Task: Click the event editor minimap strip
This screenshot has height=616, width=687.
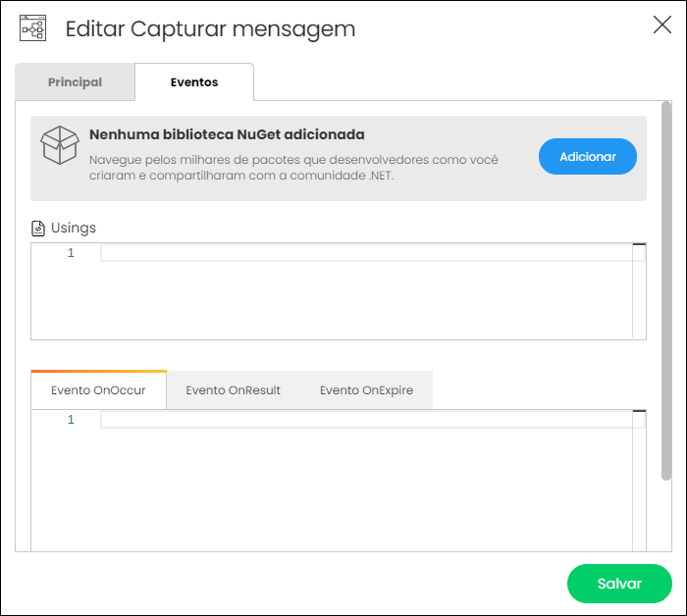Action: (x=639, y=481)
